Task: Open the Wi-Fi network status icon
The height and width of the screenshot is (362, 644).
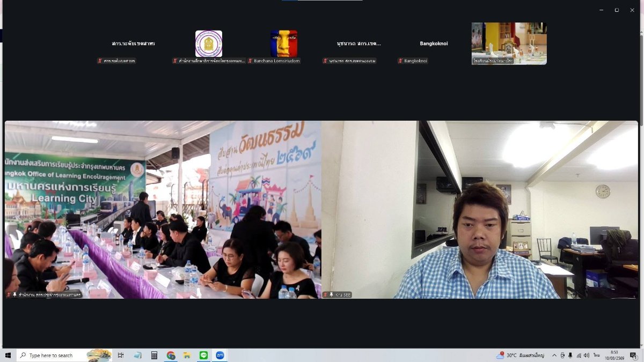Action: (x=578, y=355)
